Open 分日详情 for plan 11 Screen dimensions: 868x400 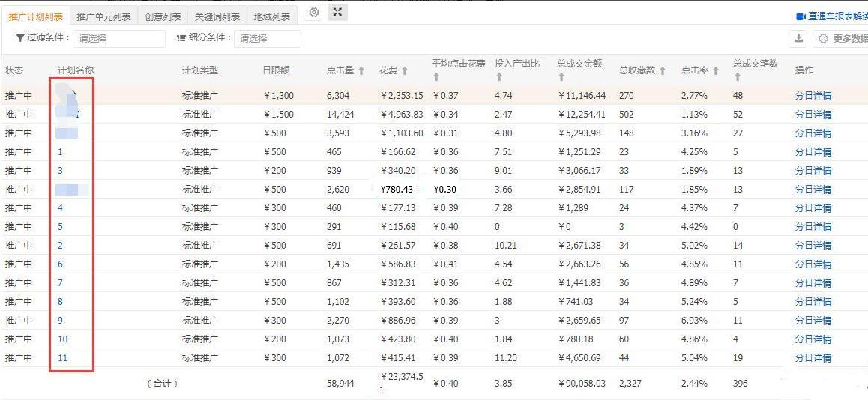point(813,358)
